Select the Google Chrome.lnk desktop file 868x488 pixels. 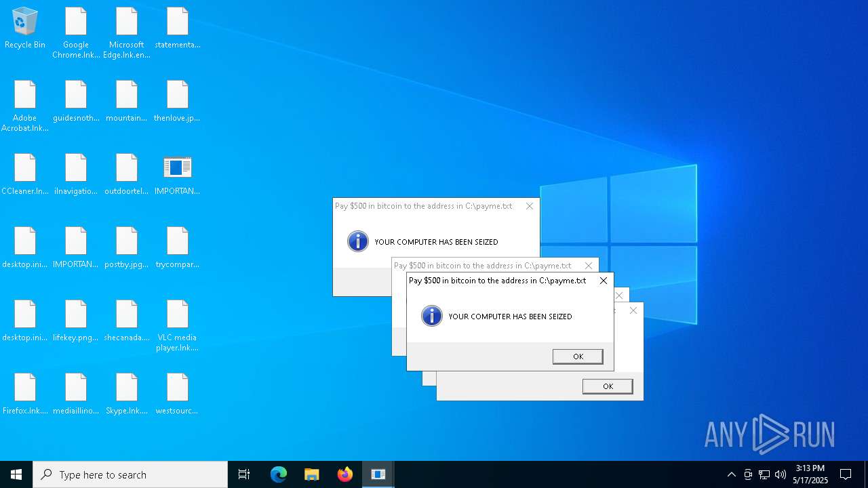coord(76,33)
